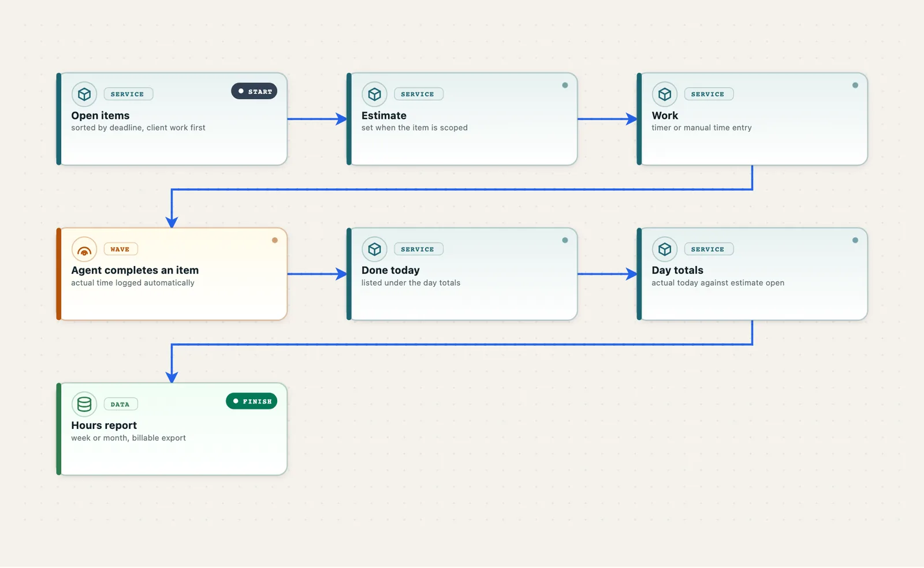The image size is (924, 568).
Task: Select the 'Estimate' node title
Action: pos(384,115)
